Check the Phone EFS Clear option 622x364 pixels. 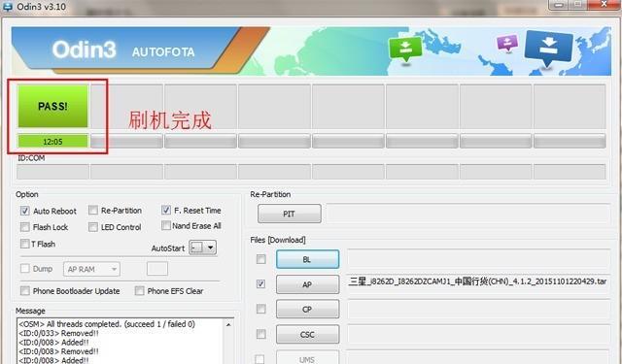pyautogui.click(x=139, y=291)
